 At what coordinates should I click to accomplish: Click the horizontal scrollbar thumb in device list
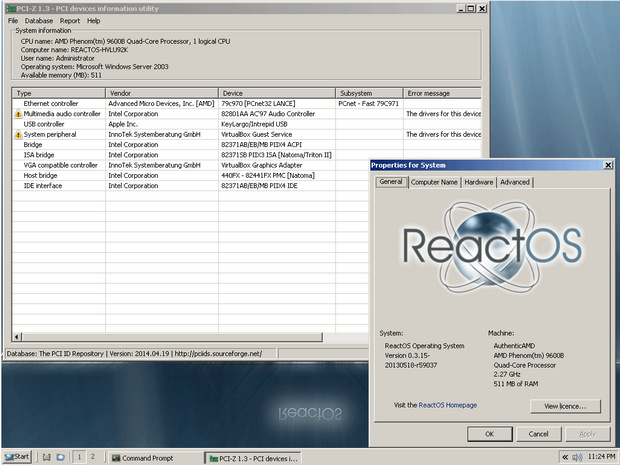[172, 337]
